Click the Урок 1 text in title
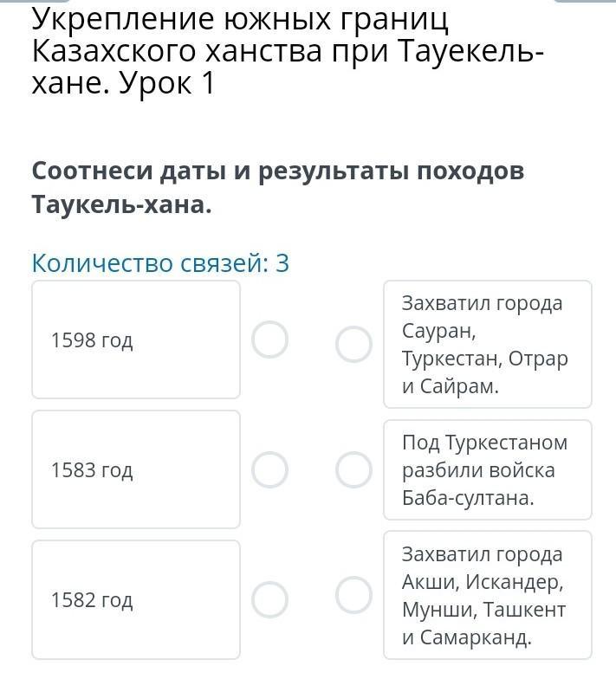The width and height of the screenshot is (616, 692). tap(166, 83)
